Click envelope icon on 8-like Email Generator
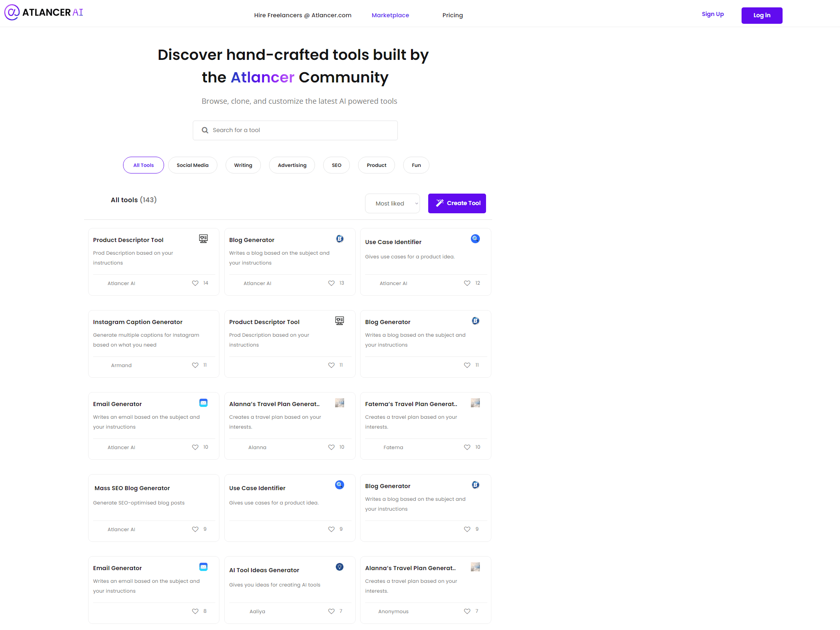 click(x=203, y=567)
